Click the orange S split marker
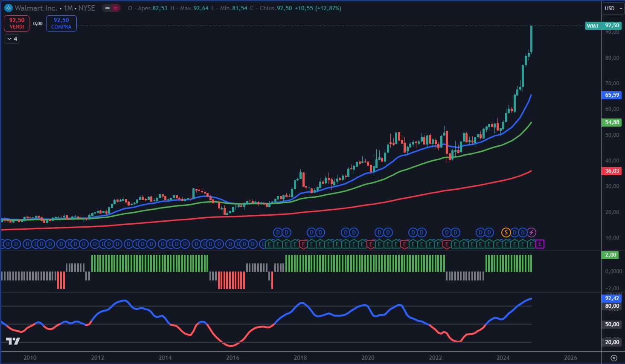 506,232
